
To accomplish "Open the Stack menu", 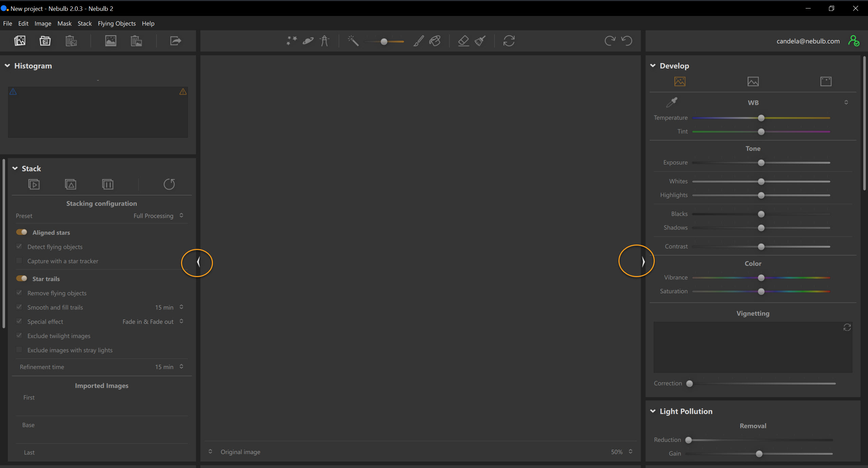I will coord(84,23).
